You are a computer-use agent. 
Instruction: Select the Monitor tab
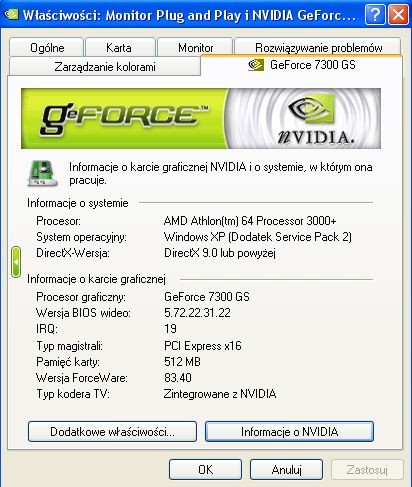tap(195, 48)
